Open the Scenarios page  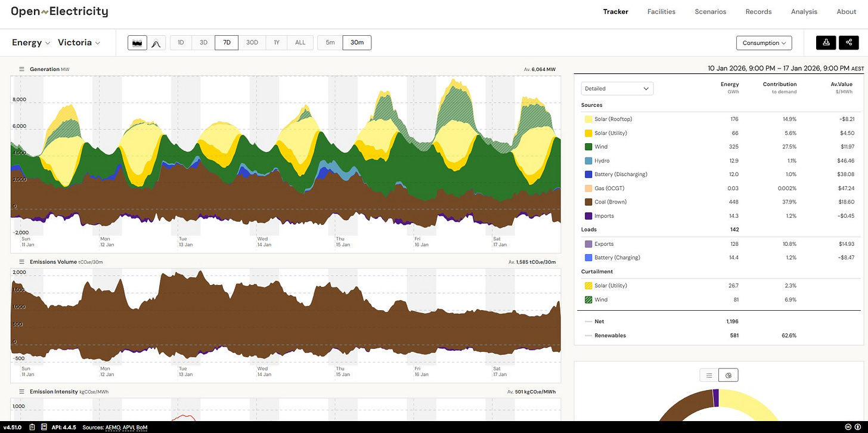[710, 11]
